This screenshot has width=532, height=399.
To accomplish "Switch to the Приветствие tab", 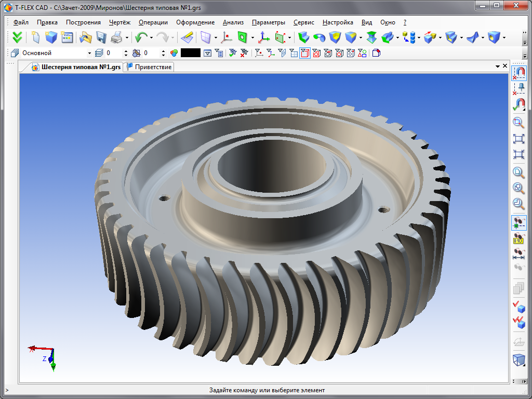I will click(149, 67).
